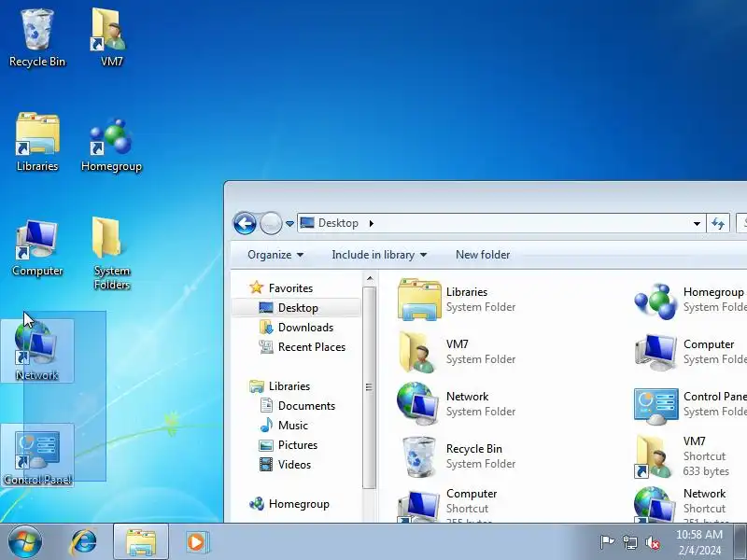The image size is (747, 560).
Task: Select the VM7 shortcut on the desktop
Action: (111, 38)
